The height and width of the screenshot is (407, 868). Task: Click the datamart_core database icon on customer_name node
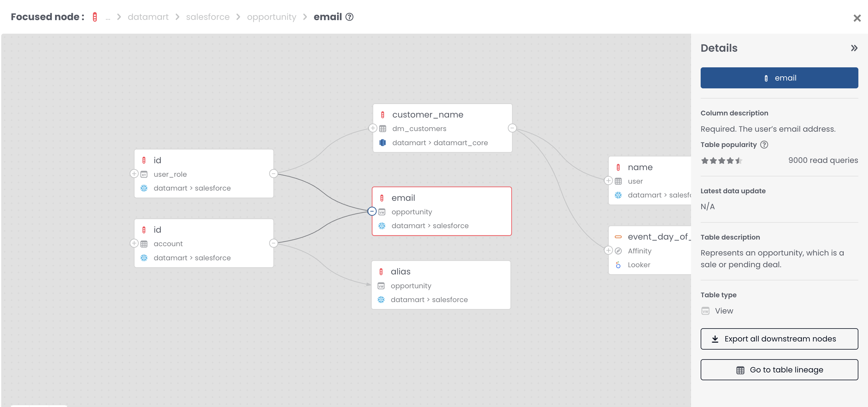383,142
